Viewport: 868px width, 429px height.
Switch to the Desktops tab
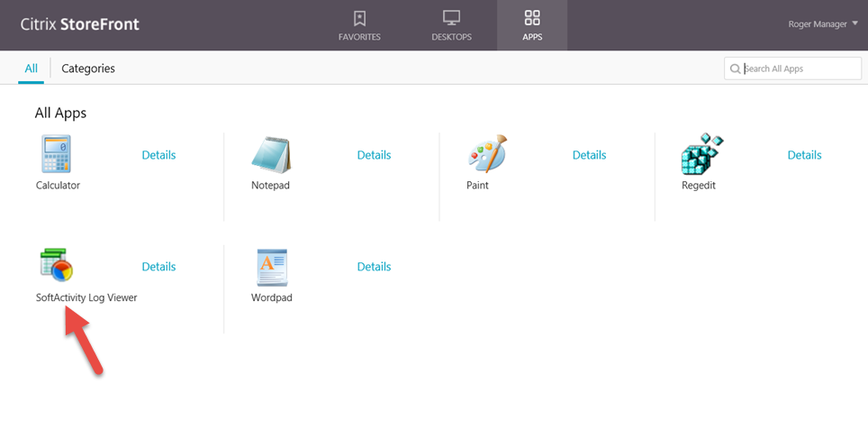[x=452, y=25]
